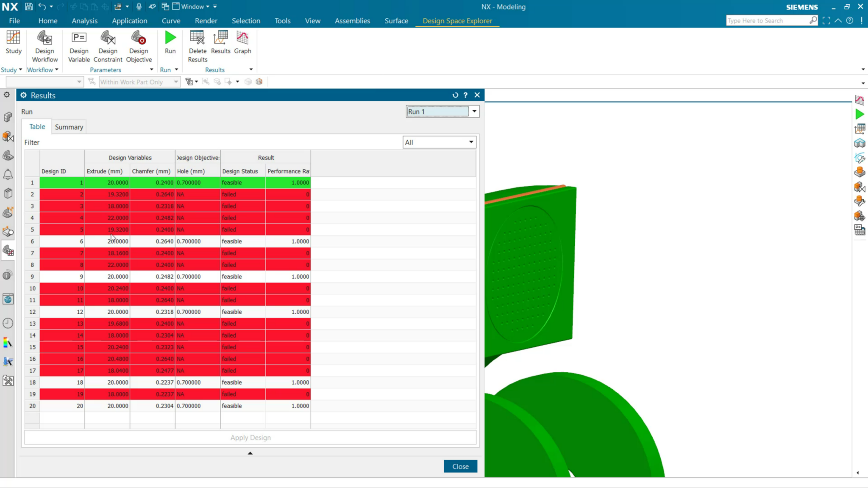Expand the Run 1 dropdown
Screen dimensions: 868x488
pos(474,112)
